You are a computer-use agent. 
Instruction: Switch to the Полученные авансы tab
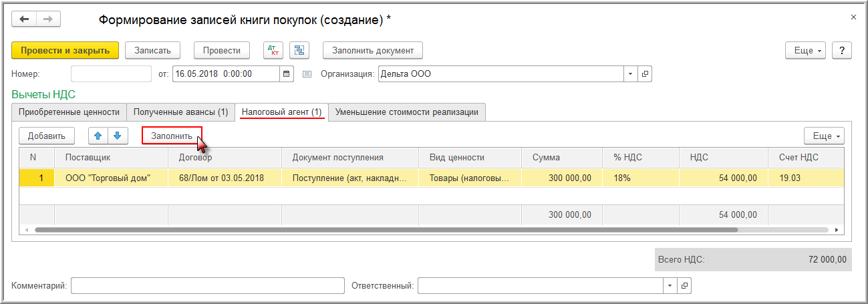pyautogui.click(x=180, y=112)
